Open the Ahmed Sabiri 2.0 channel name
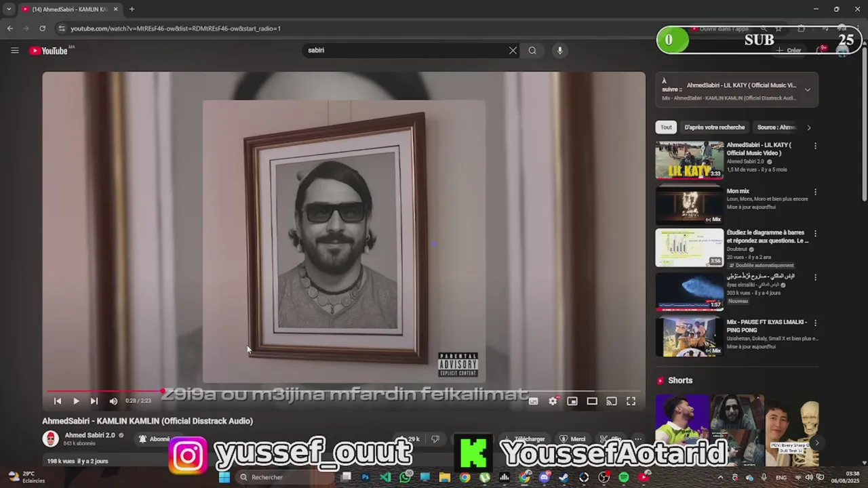 tap(90, 435)
